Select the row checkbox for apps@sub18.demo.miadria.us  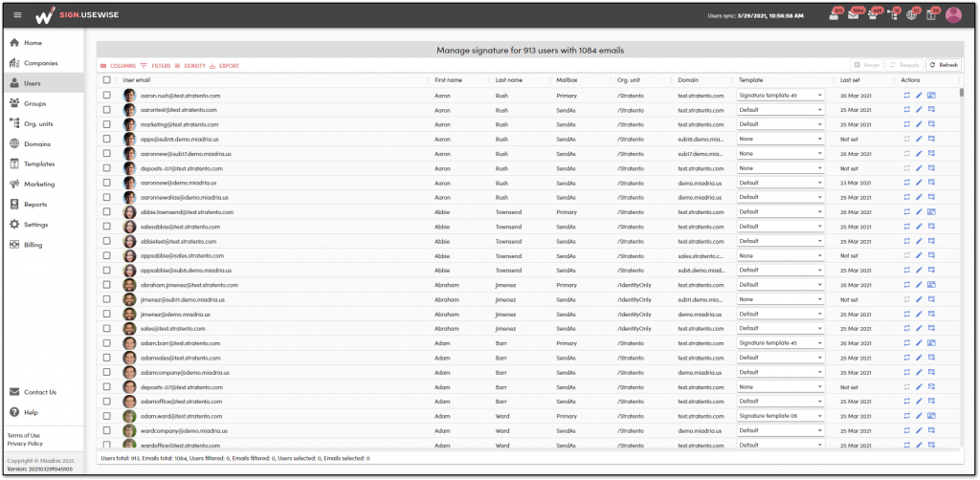point(107,140)
